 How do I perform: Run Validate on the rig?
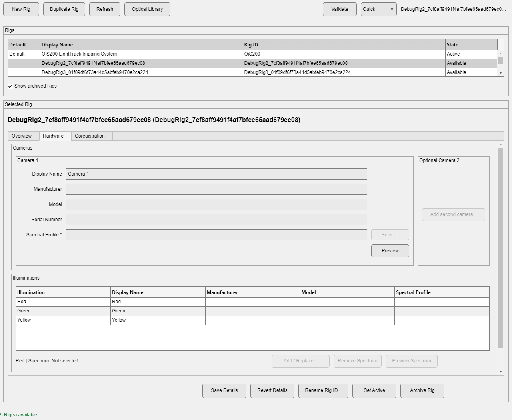[340, 9]
